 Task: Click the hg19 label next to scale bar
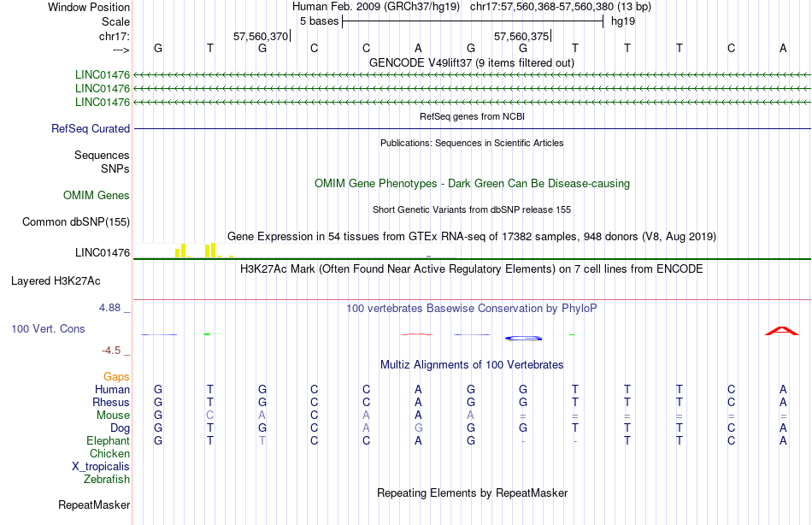pos(623,21)
